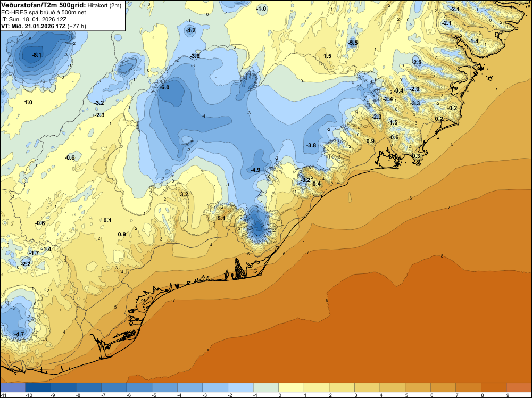Pick the yellow legend swatch between 0 and 1
Viewport: 532px width, 398px height.
(x=291, y=387)
